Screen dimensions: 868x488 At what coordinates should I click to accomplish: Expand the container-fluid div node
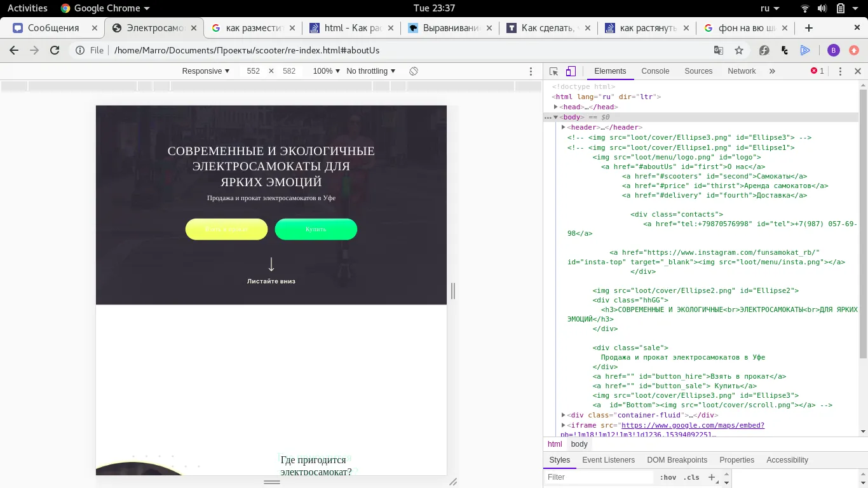pyautogui.click(x=564, y=415)
